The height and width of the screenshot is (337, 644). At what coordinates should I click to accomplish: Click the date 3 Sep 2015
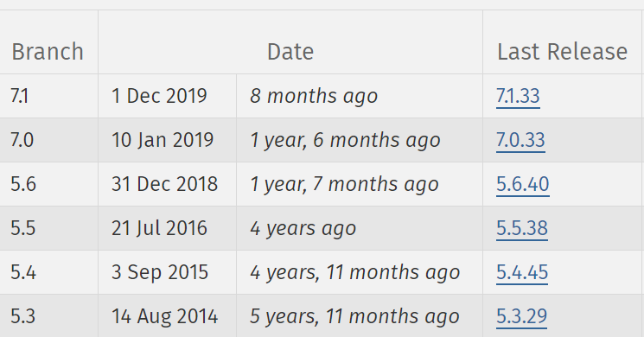point(160,272)
